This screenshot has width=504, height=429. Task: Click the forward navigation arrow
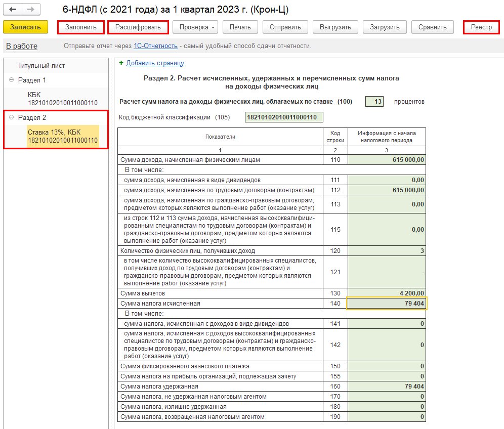click(x=31, y=10)
